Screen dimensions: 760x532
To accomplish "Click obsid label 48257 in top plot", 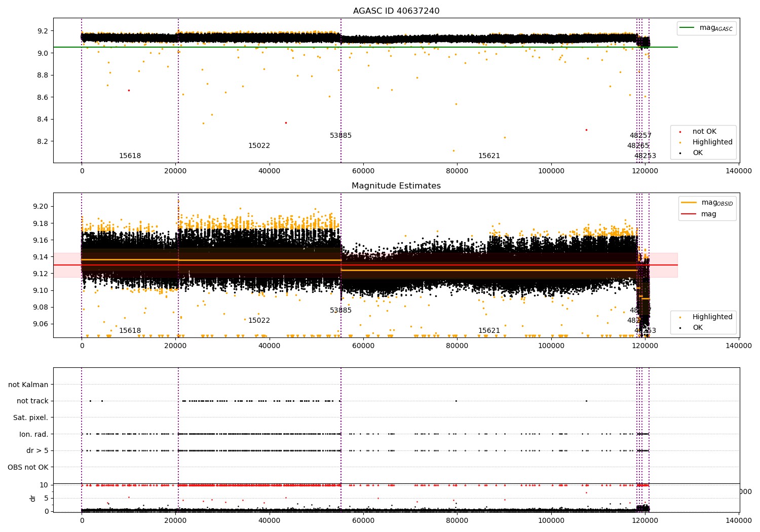I will tap(640, 136).
